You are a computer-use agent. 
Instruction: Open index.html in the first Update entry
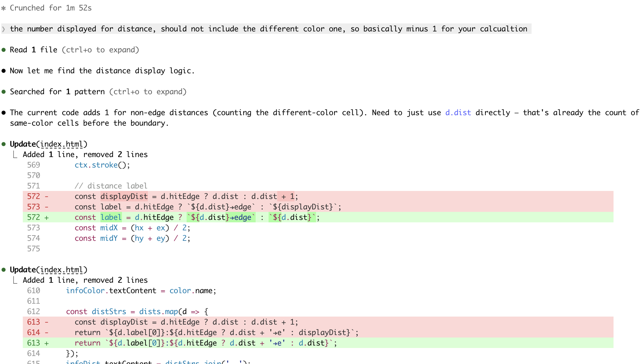point(62,144)
